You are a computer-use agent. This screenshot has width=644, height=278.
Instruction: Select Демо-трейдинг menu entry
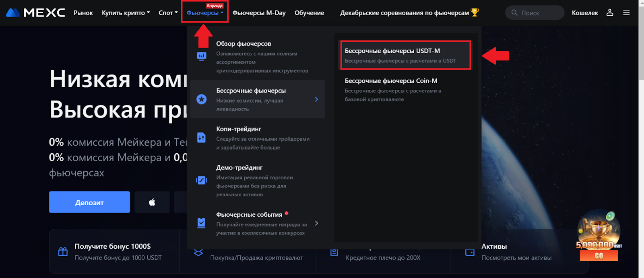258,181
